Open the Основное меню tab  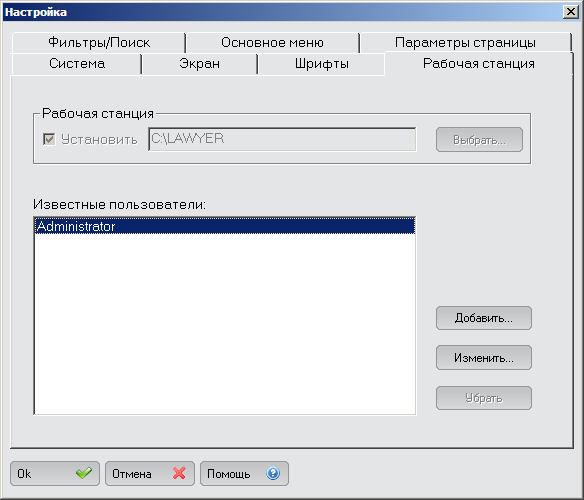click(273, 42)
